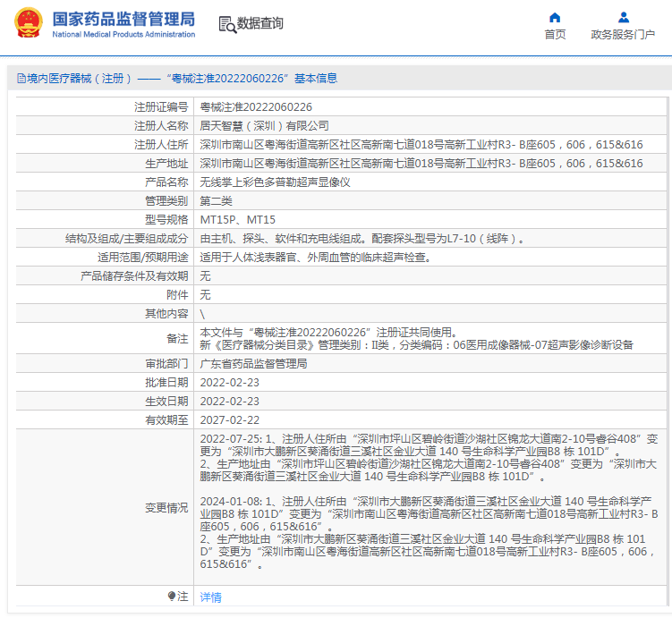Click the 首页 home icon

(555, 18)
